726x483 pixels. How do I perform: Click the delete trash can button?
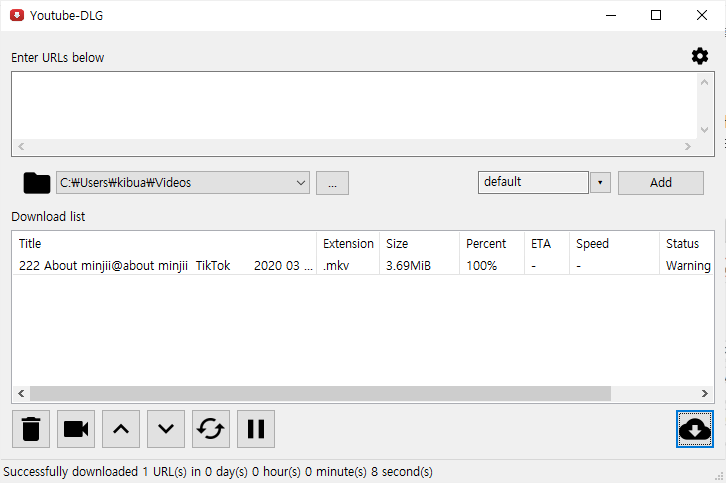tap(31, 429)
